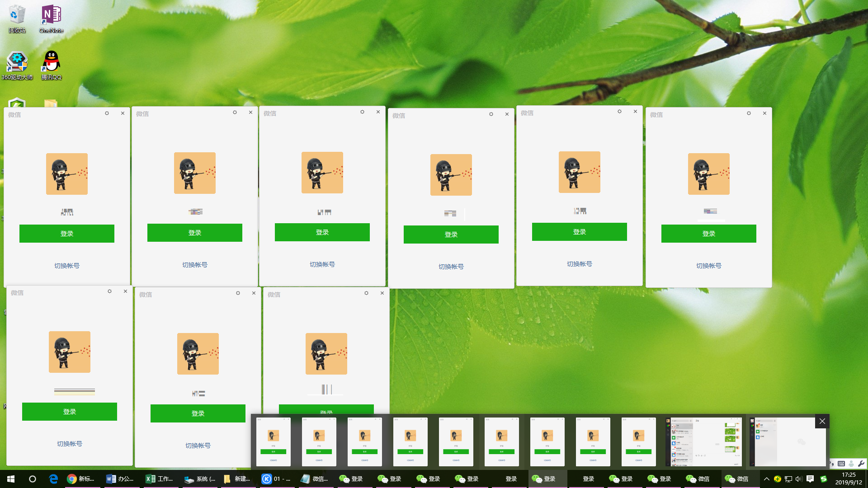
Task: Open settings gear in bottom-row third WeChat window
Action: click(x=367, y=293)
